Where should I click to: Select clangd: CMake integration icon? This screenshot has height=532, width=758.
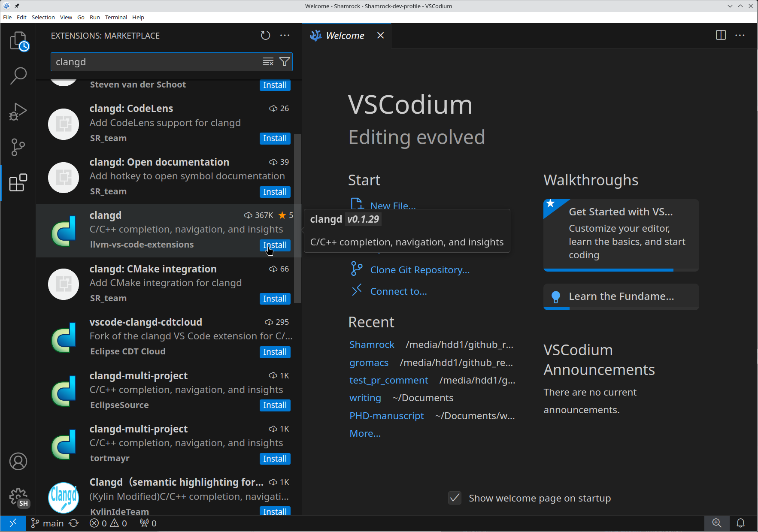click(x=64, y=284)
